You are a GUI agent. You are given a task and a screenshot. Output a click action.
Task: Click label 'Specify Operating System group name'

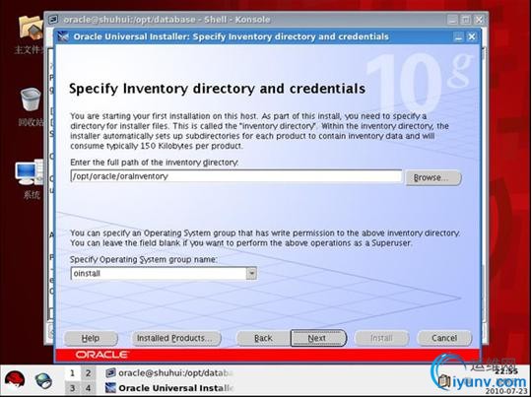click(144, 259)
